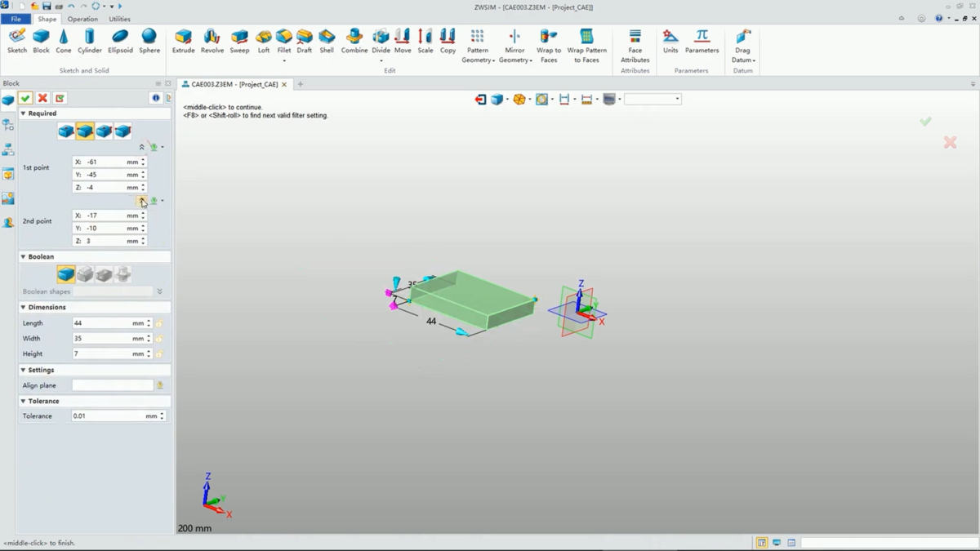Select the Sketch tool
Screen dimensions: 980x551
pos(17,41)
